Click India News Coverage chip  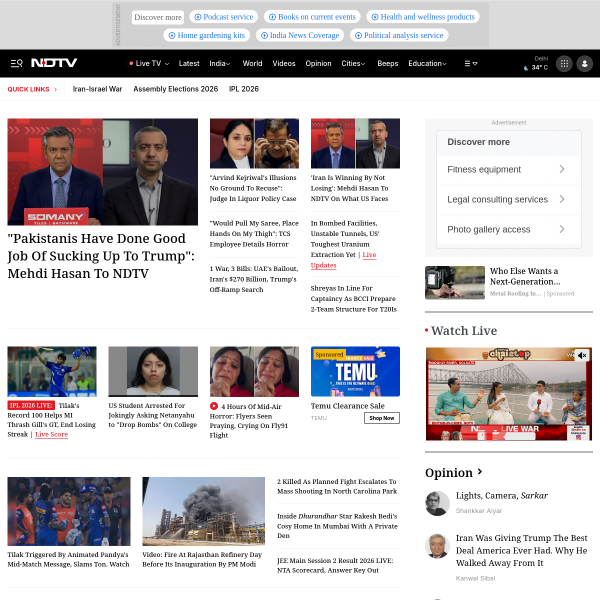click(x=300, y=35)
